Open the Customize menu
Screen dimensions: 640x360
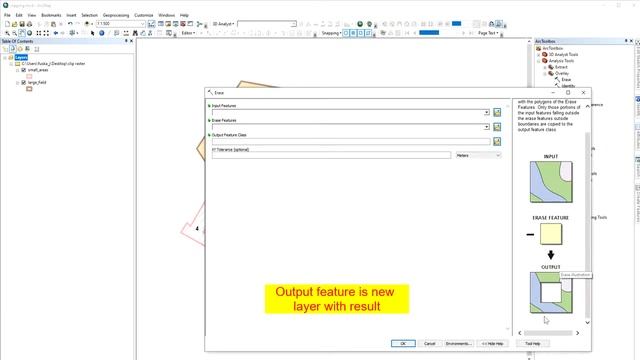(144, 15)
